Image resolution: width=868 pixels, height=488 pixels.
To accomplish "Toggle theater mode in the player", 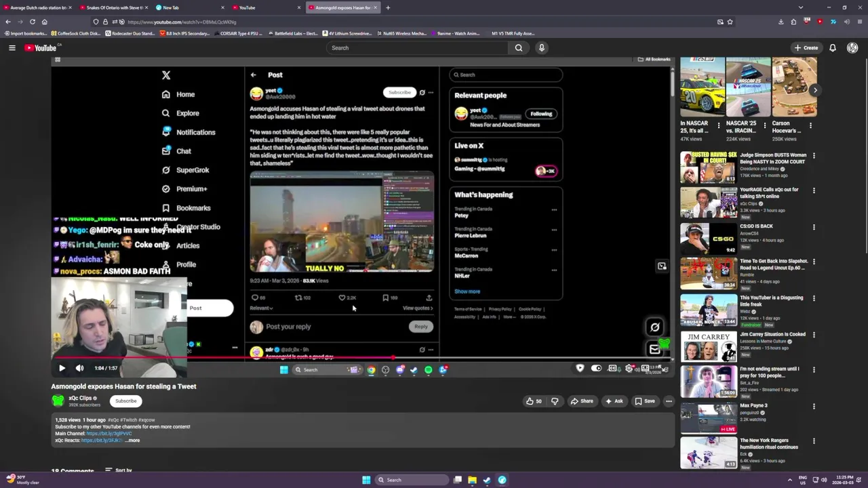I will (x=646, y=368).
